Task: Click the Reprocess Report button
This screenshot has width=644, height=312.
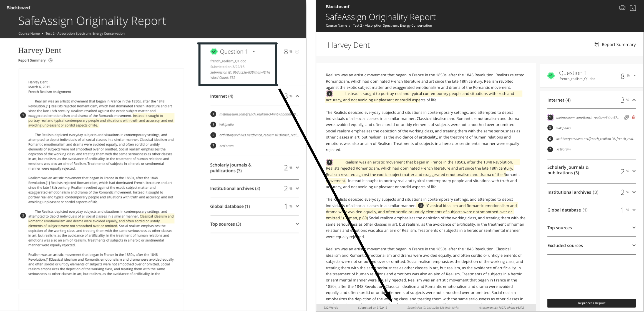Action: pyautogui.click(x=591, y=303)
